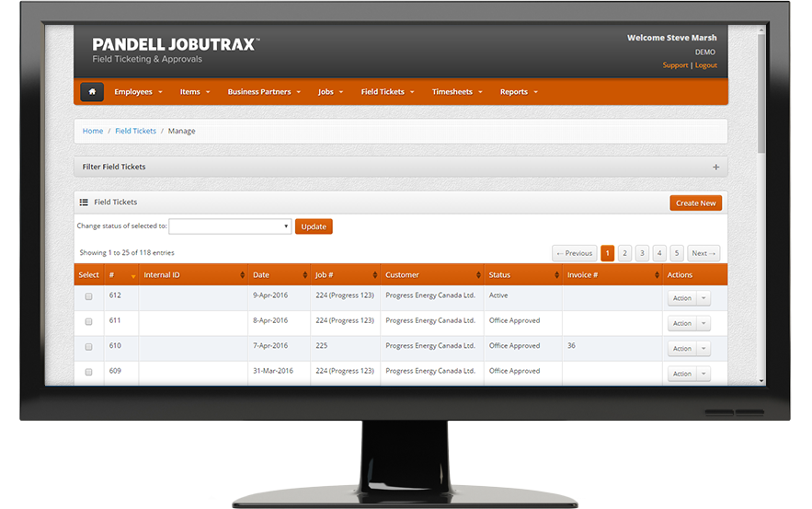Open the Change status dropdown
Image resolution: width=812 pixels, height=509 pixels.
coord(230,226)
